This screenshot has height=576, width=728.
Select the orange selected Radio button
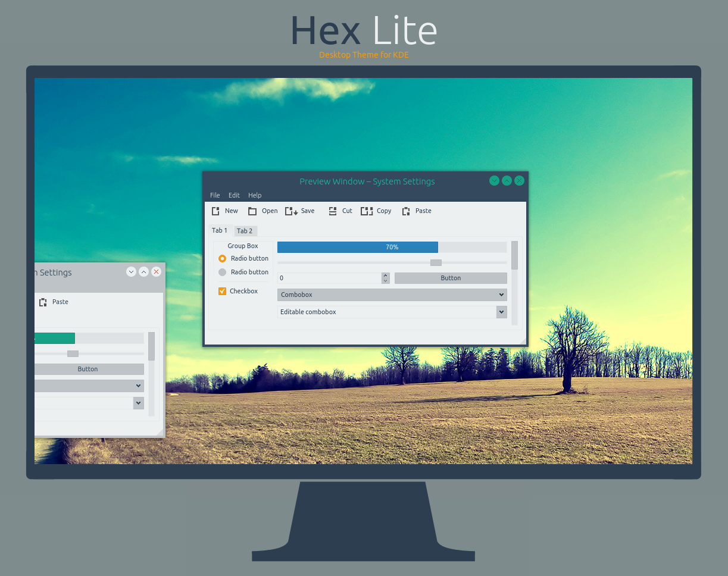(x=223, y=259)
